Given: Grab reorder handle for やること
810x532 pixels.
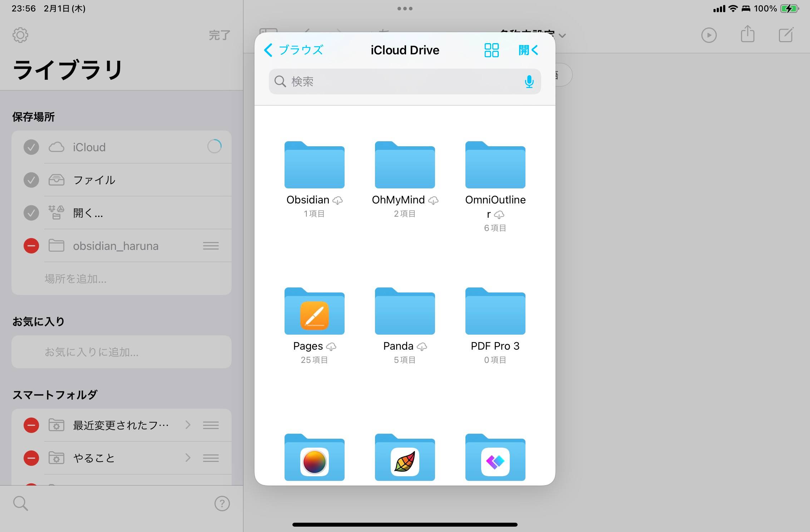Looking at the screenshot, I should coord(211,458).
